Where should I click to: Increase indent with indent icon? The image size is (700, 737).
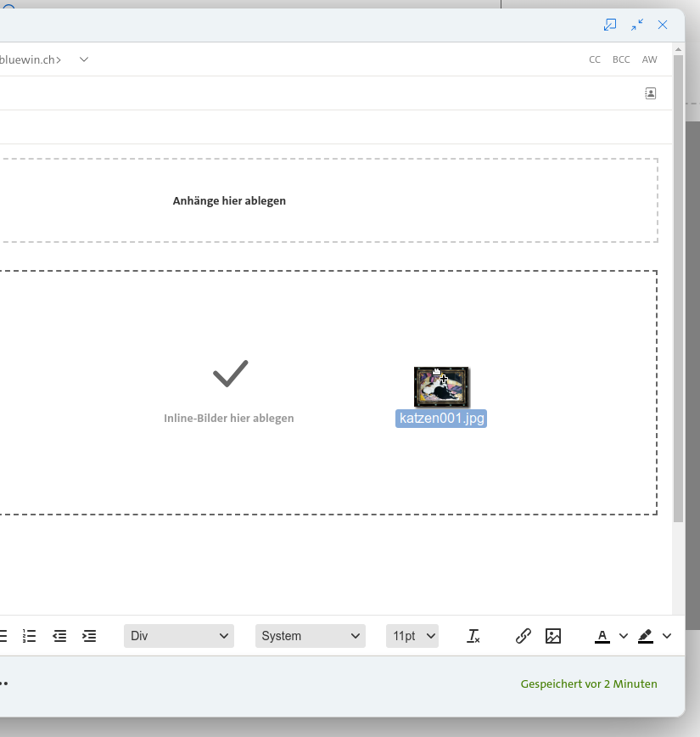point(89,636)
